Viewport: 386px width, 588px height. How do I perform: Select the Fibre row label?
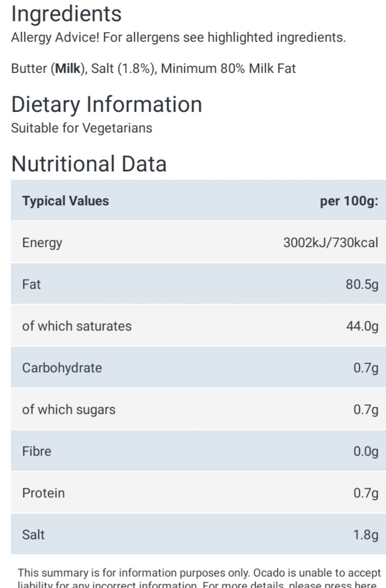[36, 451]
